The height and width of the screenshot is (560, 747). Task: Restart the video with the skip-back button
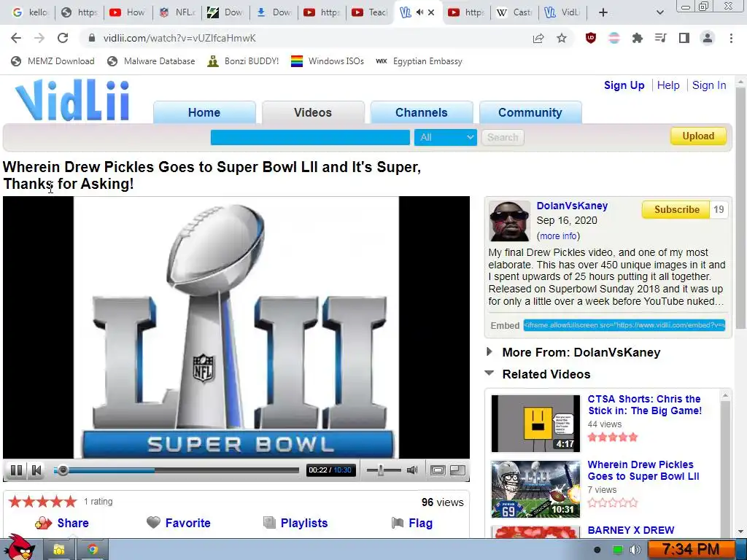coord(36,470)
